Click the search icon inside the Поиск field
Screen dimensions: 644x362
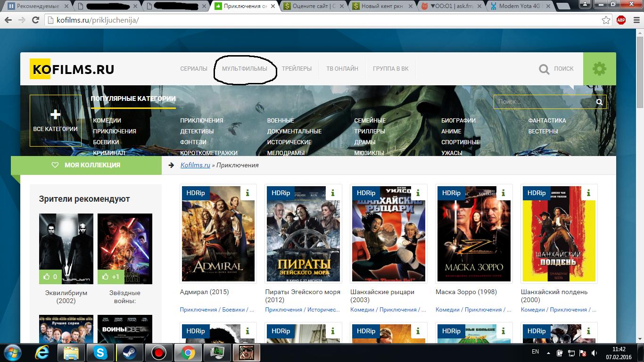(599, 102)
